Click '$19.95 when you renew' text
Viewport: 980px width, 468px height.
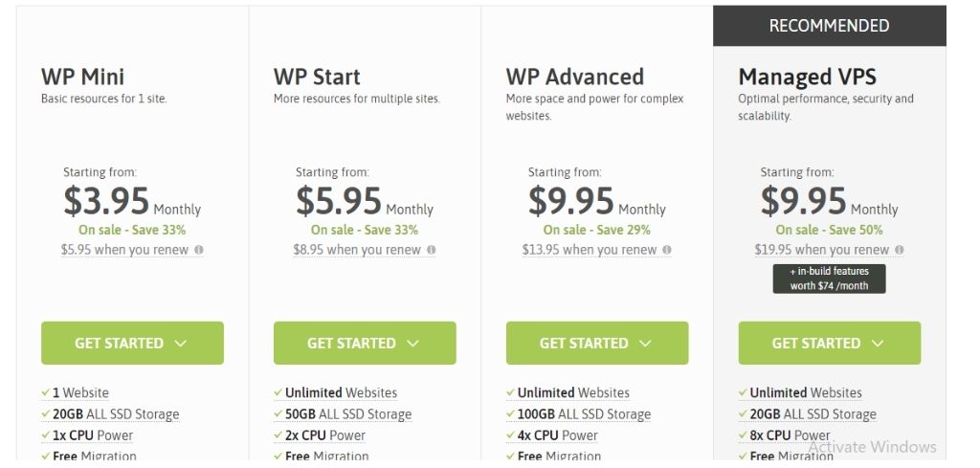tap(822, 250)
